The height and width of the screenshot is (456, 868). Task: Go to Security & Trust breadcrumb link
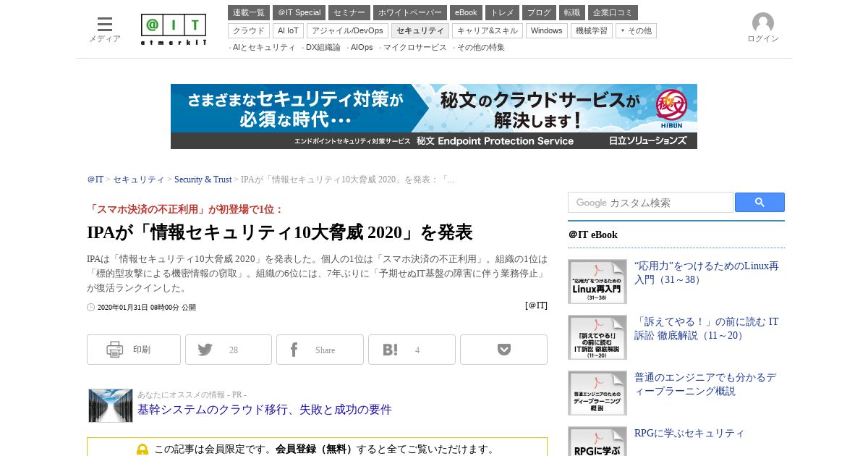pyautogui.click(x=203, y=180)
